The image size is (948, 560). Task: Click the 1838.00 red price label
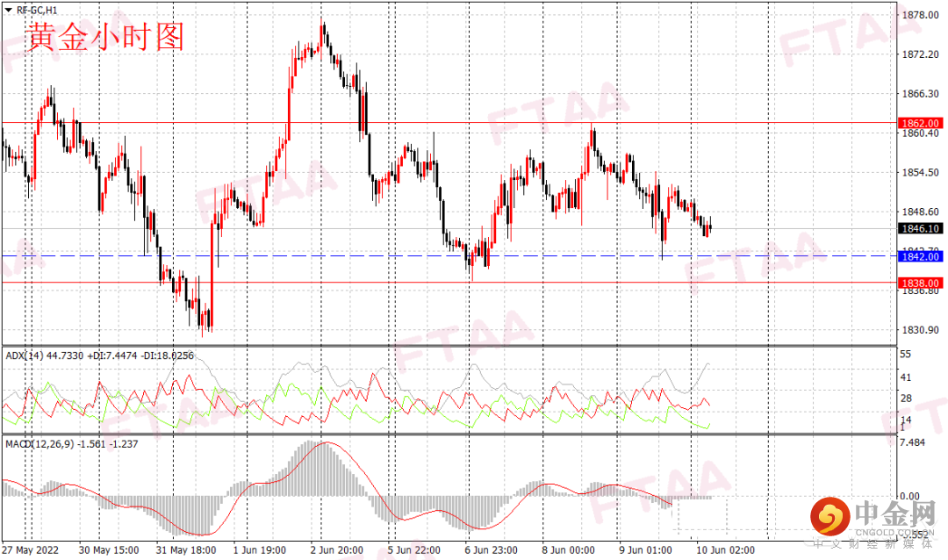920,283
